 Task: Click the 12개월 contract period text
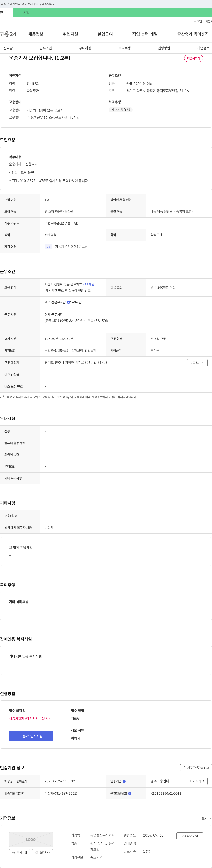(89, 284)
